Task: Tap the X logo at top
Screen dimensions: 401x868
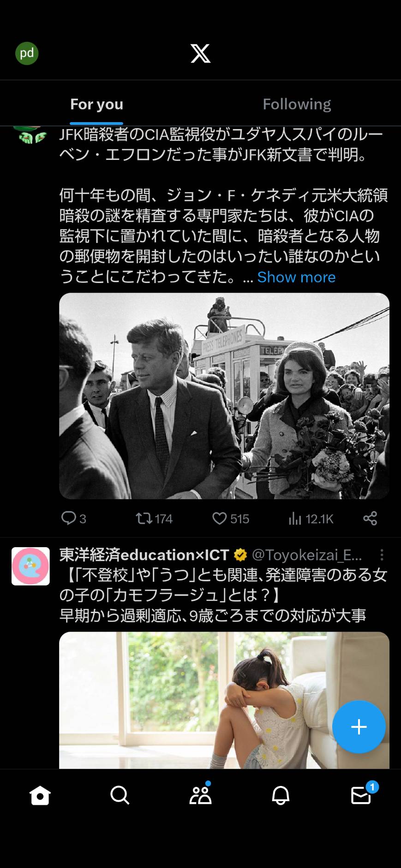Action: [x=201, y=53]
